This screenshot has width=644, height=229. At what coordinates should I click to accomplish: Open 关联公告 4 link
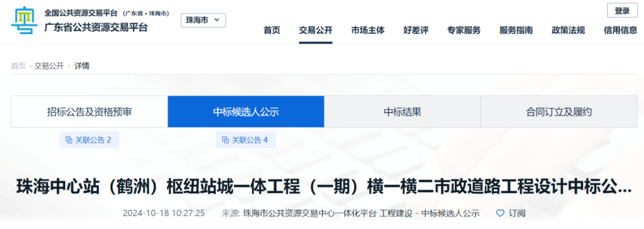tap(246, 140)
